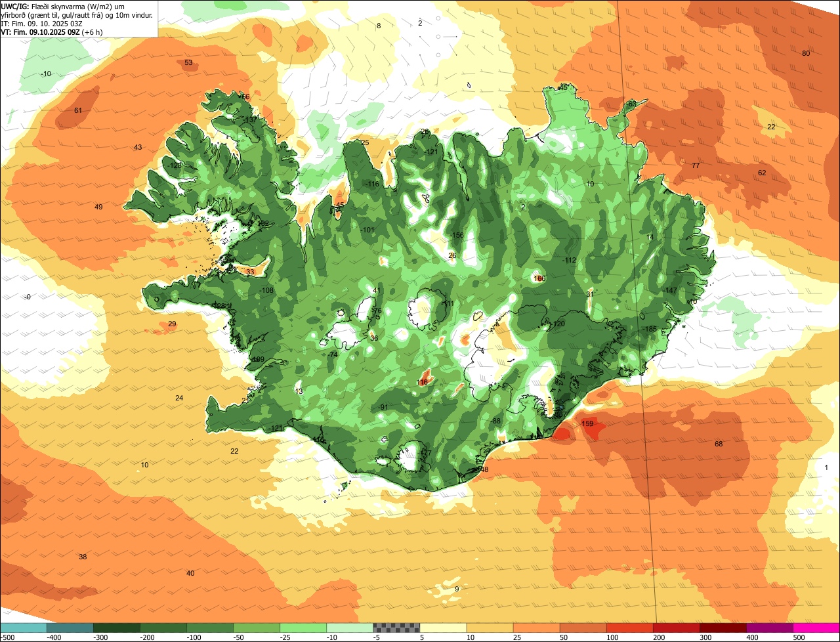Image resolution: width=840 pixels, height=642 pixels.
Task: Click the map value '62' over the eastern sea
Action: pos(762,173)
